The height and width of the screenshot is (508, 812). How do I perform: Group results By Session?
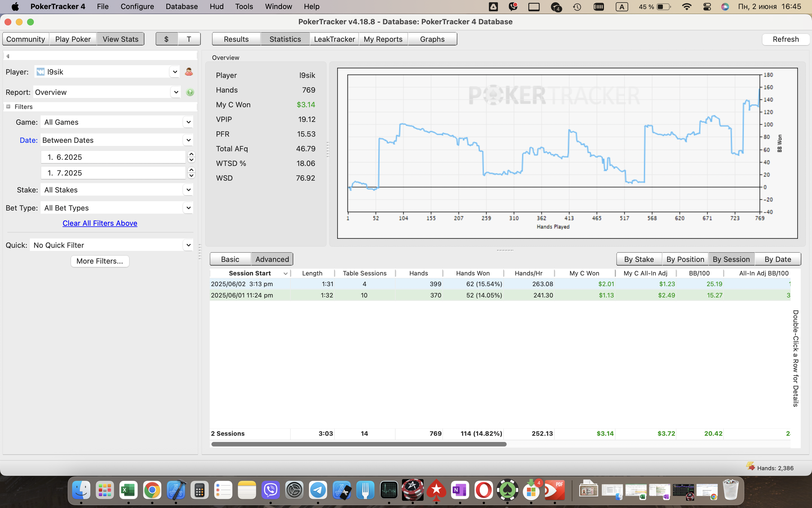pyautogui.click(x=731, y=259)
